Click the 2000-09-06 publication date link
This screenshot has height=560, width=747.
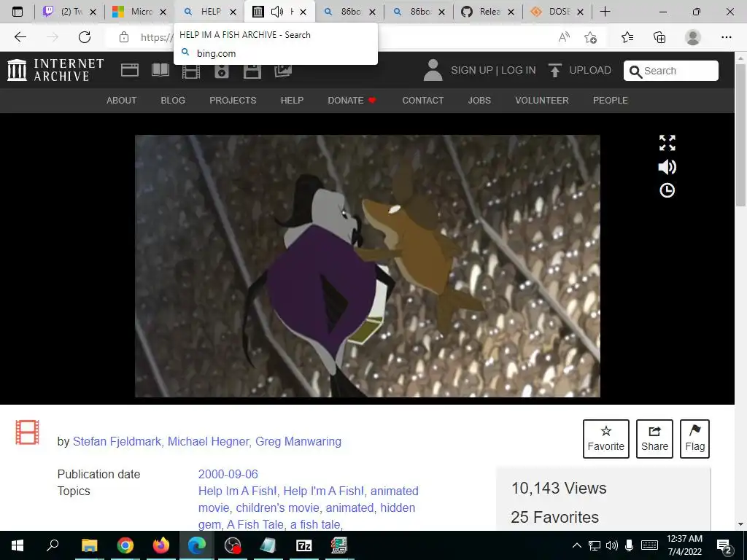click(228, 474)
